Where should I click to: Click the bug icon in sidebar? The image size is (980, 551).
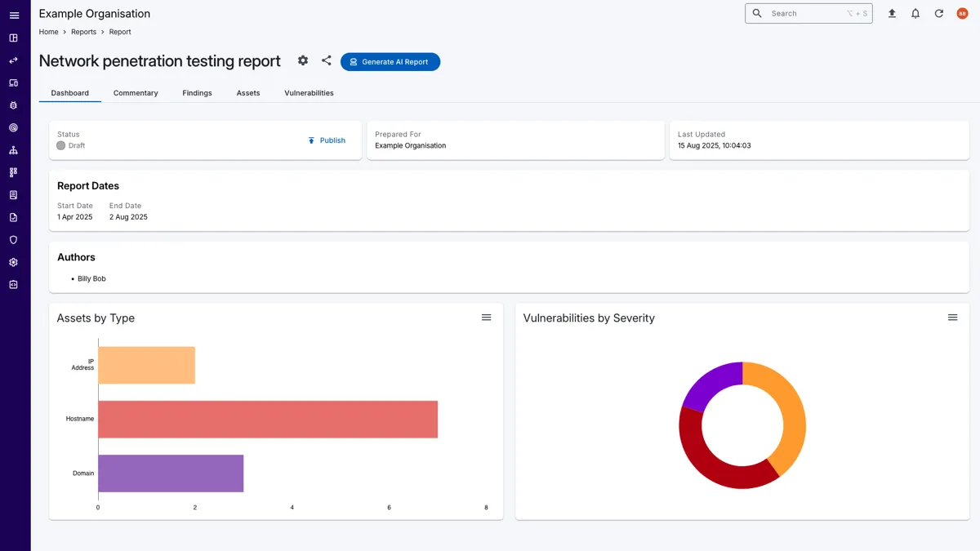tap(14, 105)
